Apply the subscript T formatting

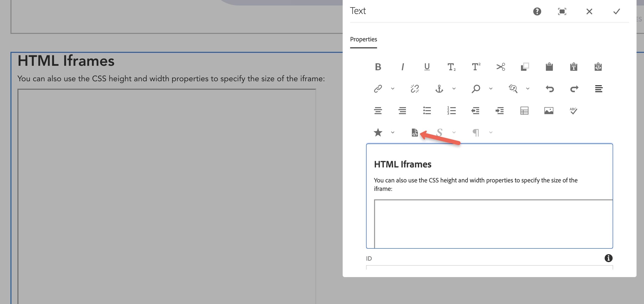coord(451,67)
